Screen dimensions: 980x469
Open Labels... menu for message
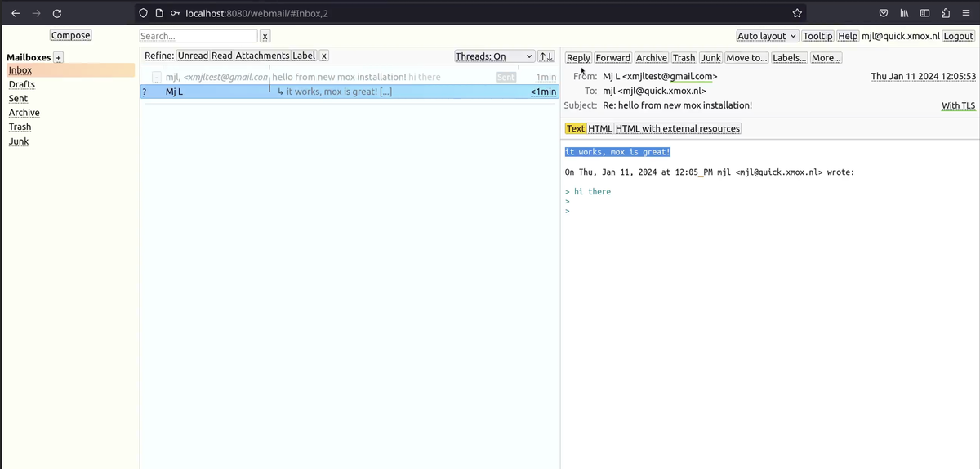coord(789,57)
